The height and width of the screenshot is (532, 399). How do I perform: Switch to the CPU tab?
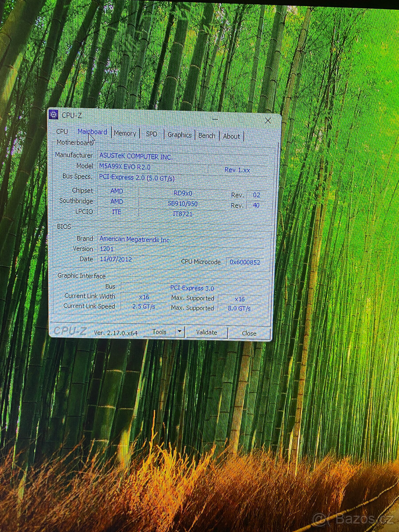[62, 132]
